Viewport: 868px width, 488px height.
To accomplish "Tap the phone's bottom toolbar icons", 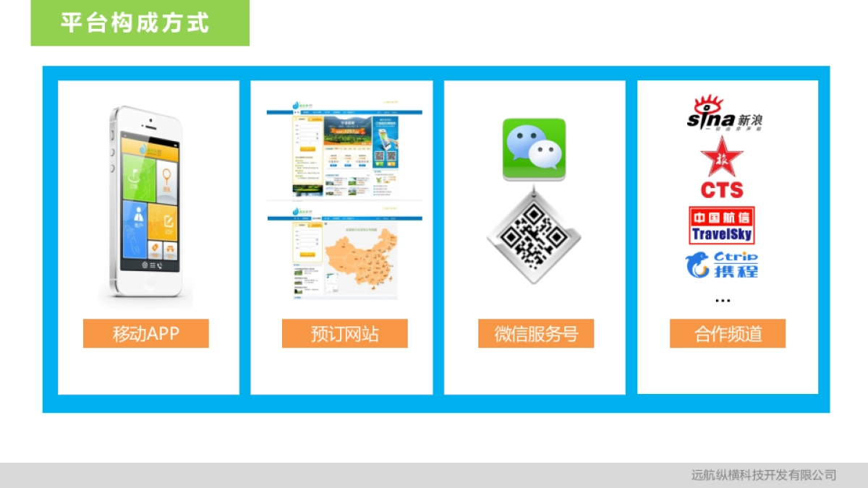I will (151, 265).
